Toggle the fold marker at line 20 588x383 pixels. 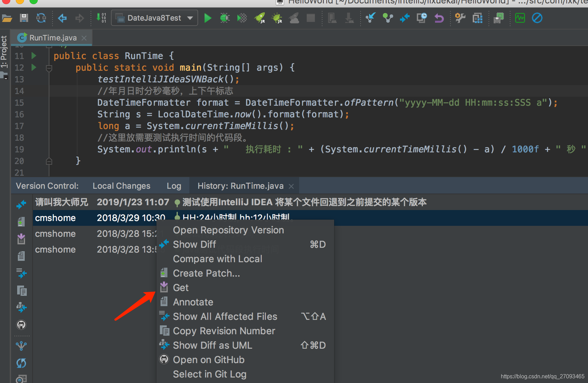pyautogui.click(x=49, y=161)
